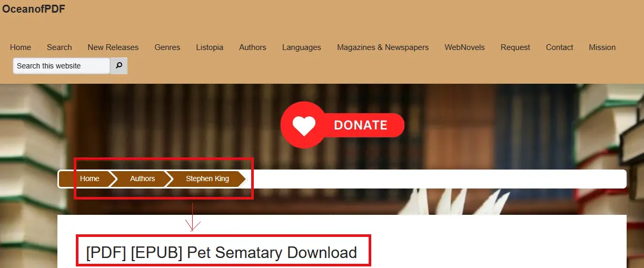Screen dimensions: 644x268
Task: Open Magazines & Newspapers section
Action: (383, 47)
